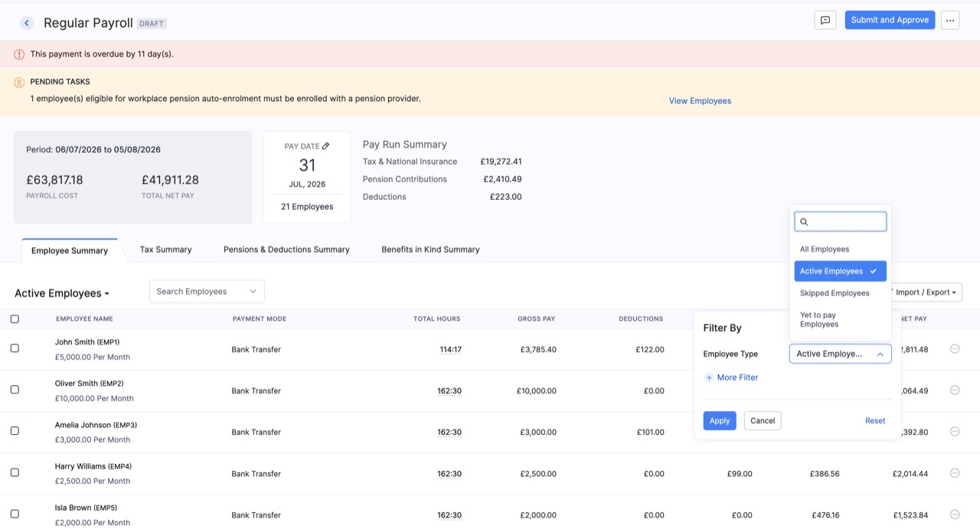The width and height of the screenshot is (980, 529).
Task: Apply the selected filter
Action: click(x=720, y=420)
